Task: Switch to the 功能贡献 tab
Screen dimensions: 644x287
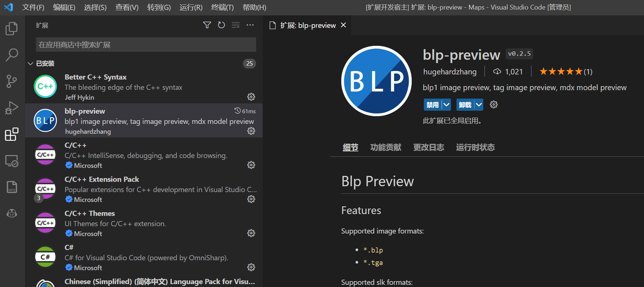Action: pos(386,147)
